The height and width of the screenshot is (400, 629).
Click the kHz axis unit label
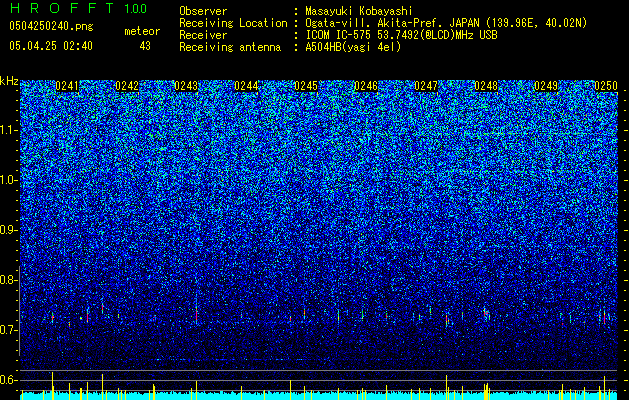click(9, 81)
